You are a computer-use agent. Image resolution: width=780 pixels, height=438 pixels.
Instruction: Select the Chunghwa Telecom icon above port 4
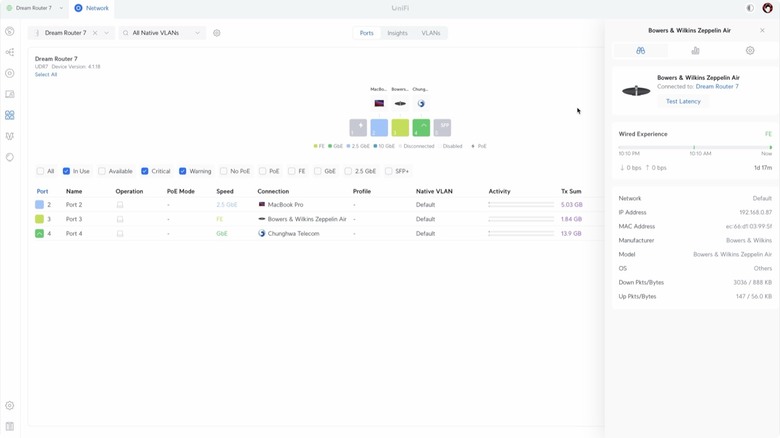point(421,104)
